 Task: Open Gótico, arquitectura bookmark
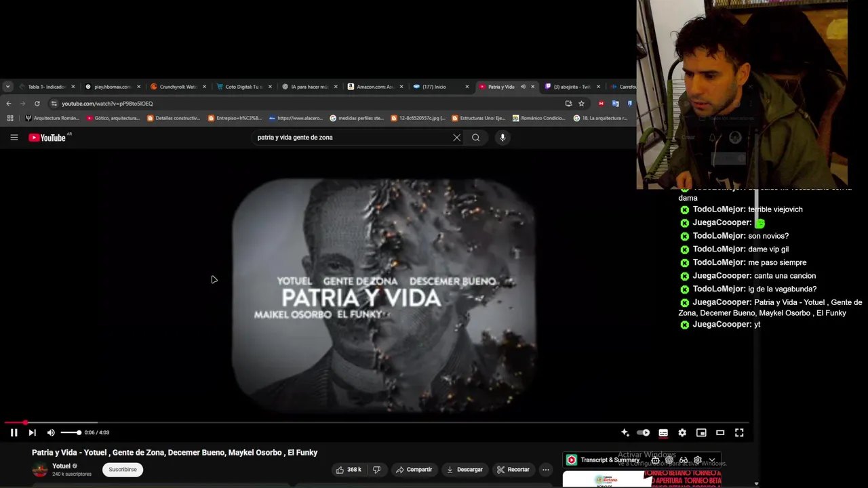point(113,118)
